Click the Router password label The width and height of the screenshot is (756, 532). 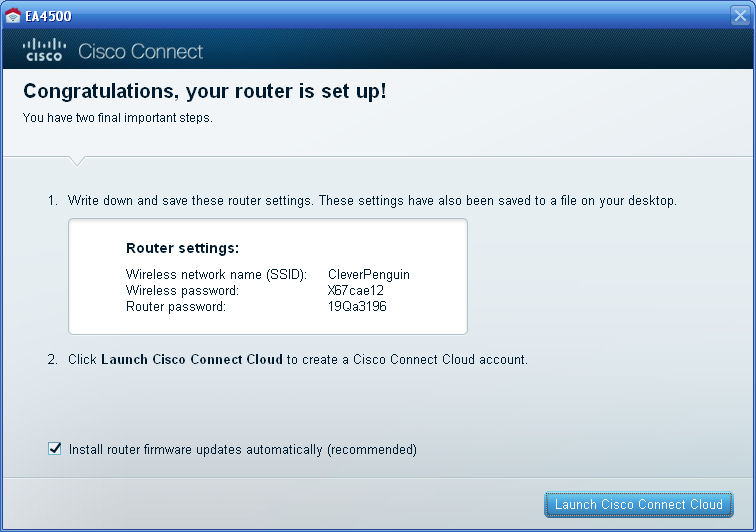tap(176, 306)
